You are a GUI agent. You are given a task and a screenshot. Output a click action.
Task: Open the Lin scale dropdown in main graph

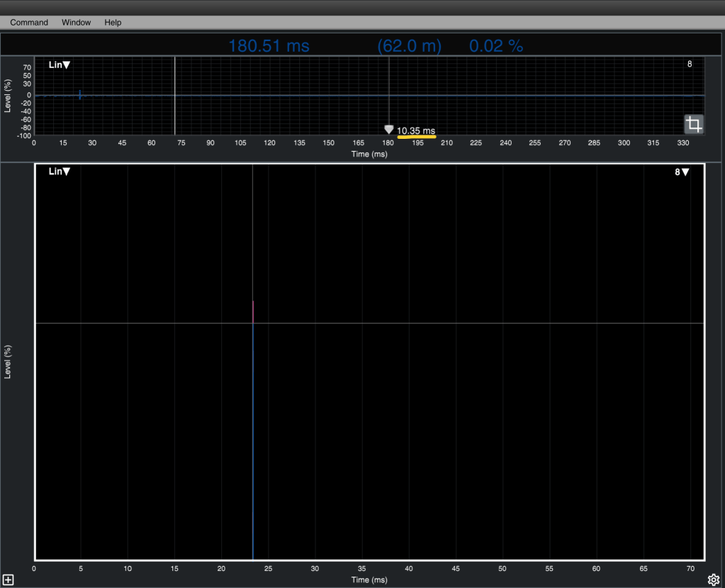tap(60, 171)
